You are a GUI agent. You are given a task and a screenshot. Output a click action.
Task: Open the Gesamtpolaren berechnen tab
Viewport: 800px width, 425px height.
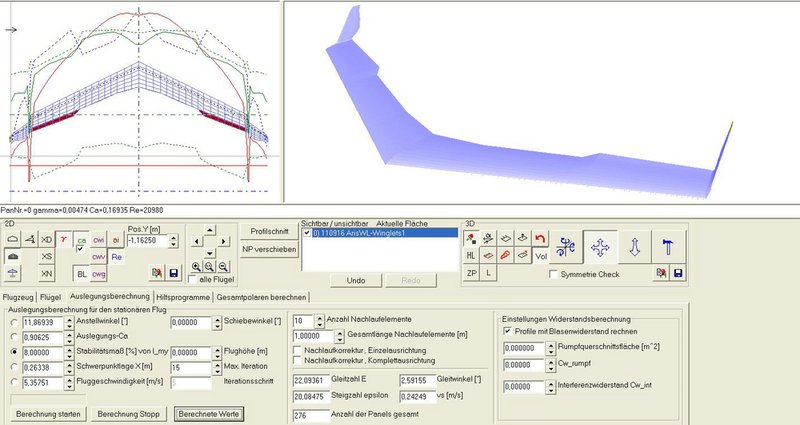point(261,296)
